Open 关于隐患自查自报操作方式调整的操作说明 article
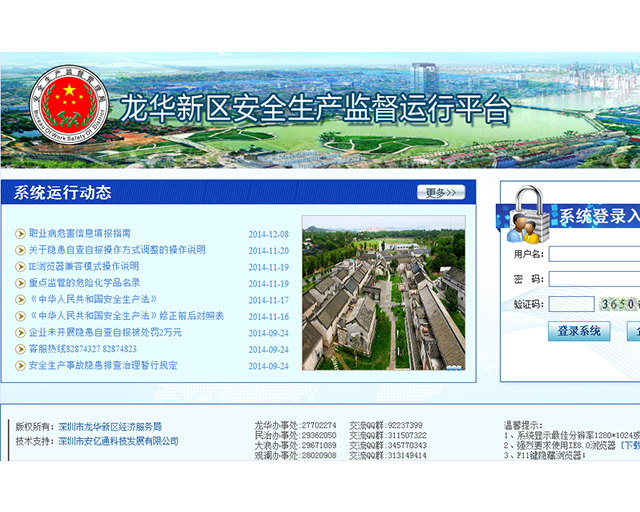Image resolution: width=640 pixels, height=512 pixels. tap(117, 250)
